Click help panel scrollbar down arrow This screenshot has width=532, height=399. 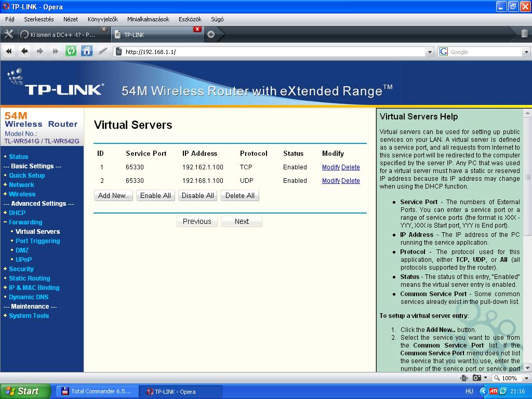[x=527, y=368]
